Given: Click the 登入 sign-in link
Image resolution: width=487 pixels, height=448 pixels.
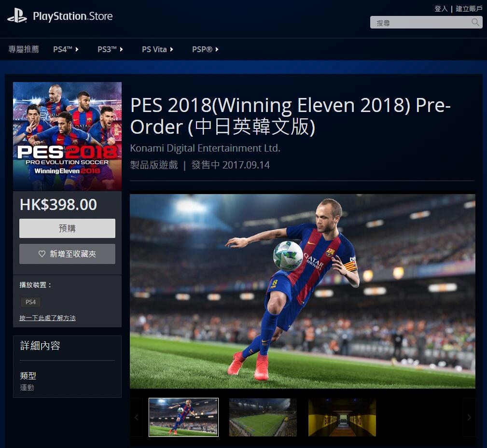Looking at the screenshot, I should coord(441,8).
